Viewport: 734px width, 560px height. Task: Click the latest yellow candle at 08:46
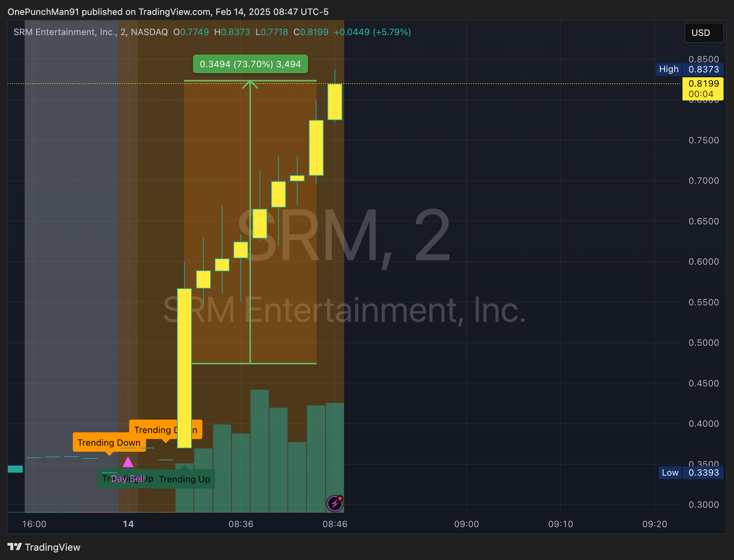click(x=335, y=102)
